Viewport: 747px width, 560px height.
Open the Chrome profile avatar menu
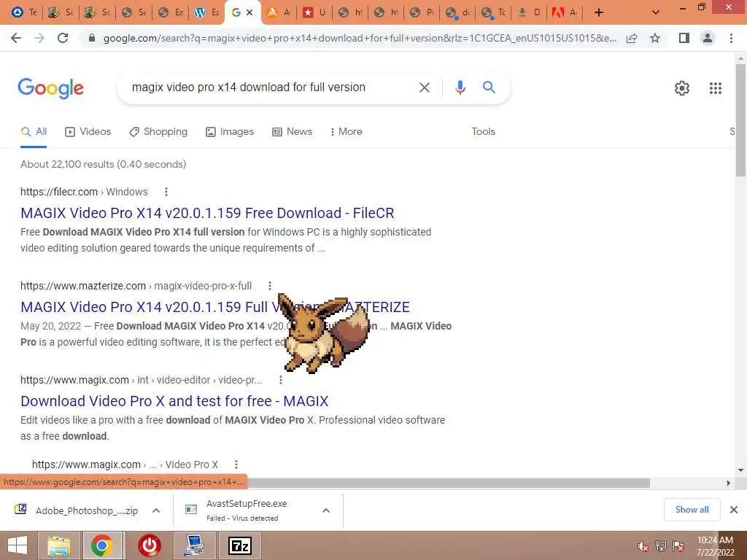708,38
